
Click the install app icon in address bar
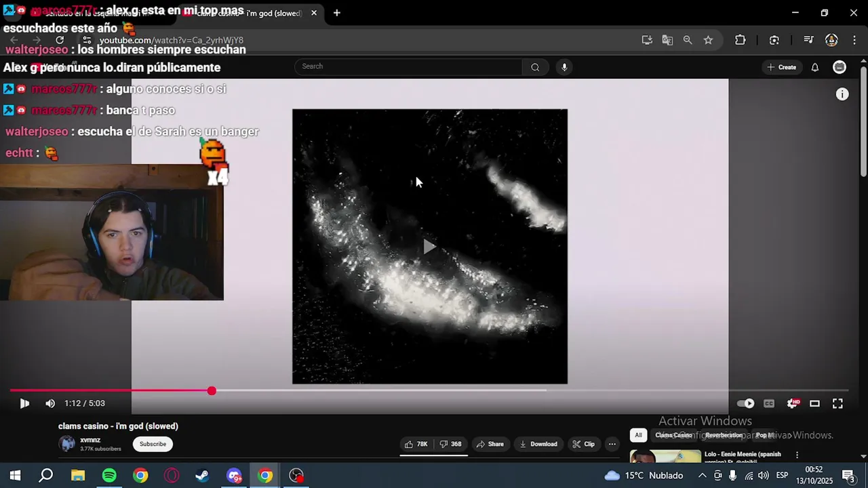coord(647,40)
